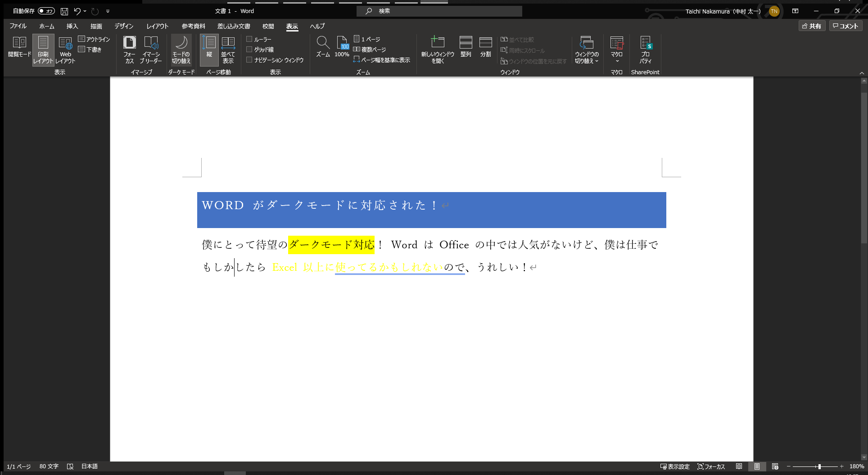
Task: Toggle dark mode page with モードの切り替え
Action: tap(181, 50)
